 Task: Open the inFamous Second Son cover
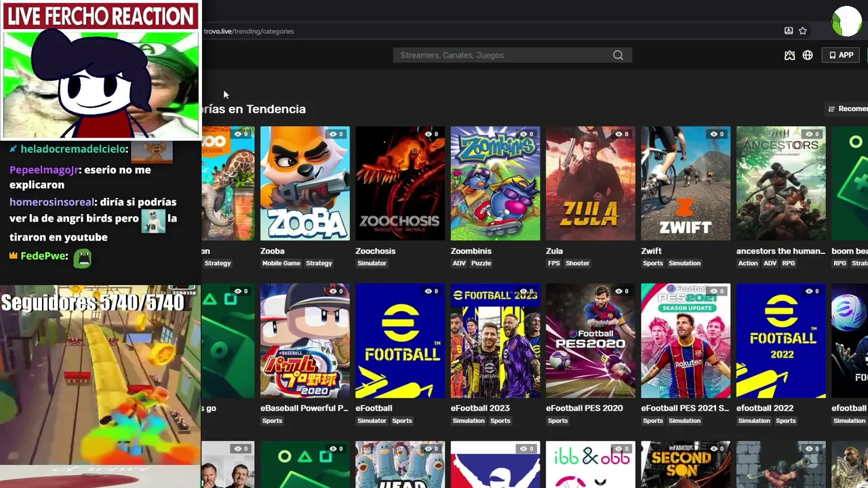click(x=686, y=464)
